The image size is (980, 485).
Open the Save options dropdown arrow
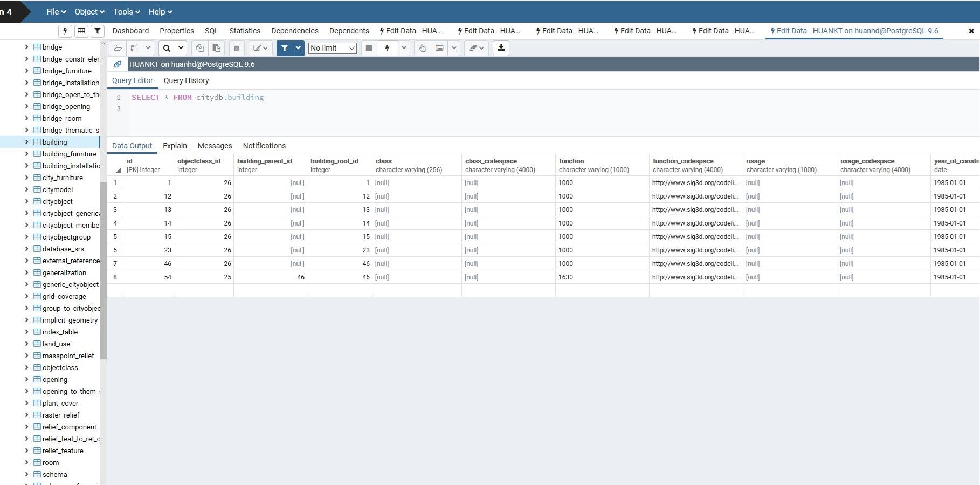pyautogui.click(x=148, y=48)
